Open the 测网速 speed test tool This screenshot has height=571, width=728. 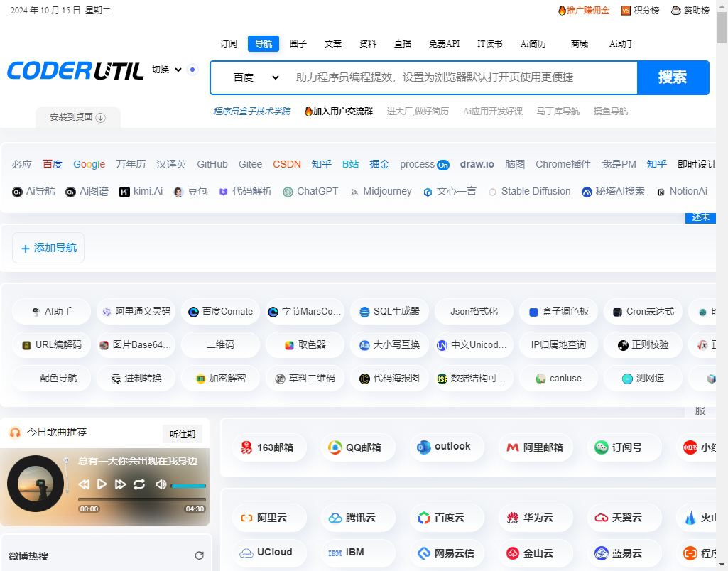point(643,379)
